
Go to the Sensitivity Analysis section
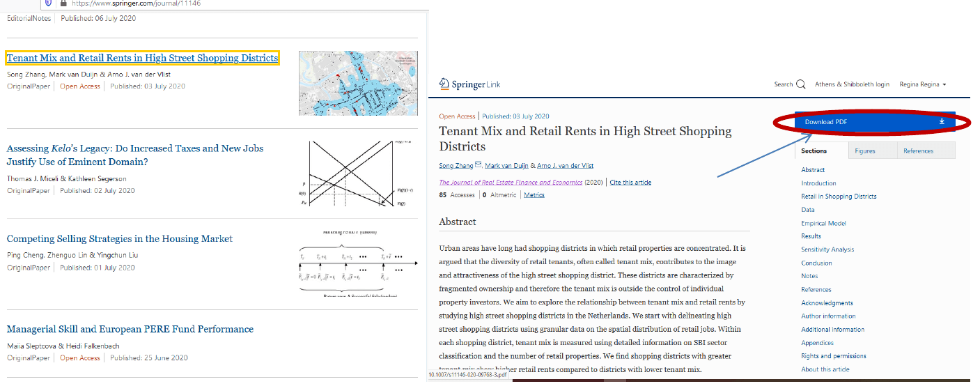point(827,249)
